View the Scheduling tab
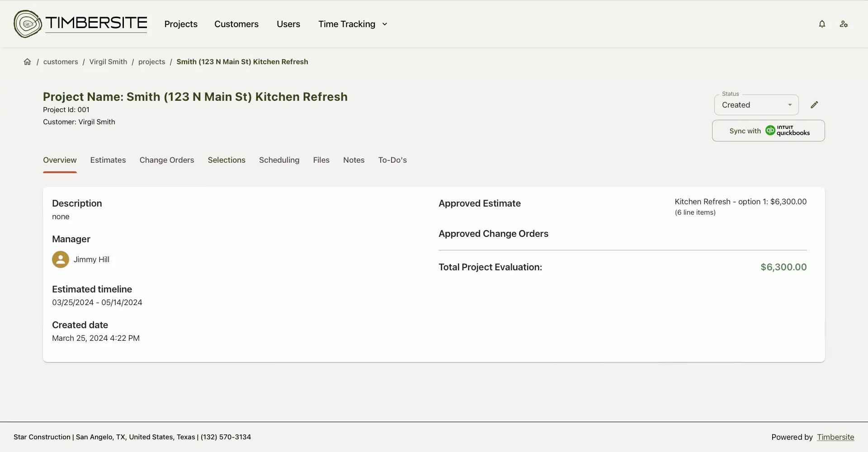 pyautogui.click(x=279, y=160)
